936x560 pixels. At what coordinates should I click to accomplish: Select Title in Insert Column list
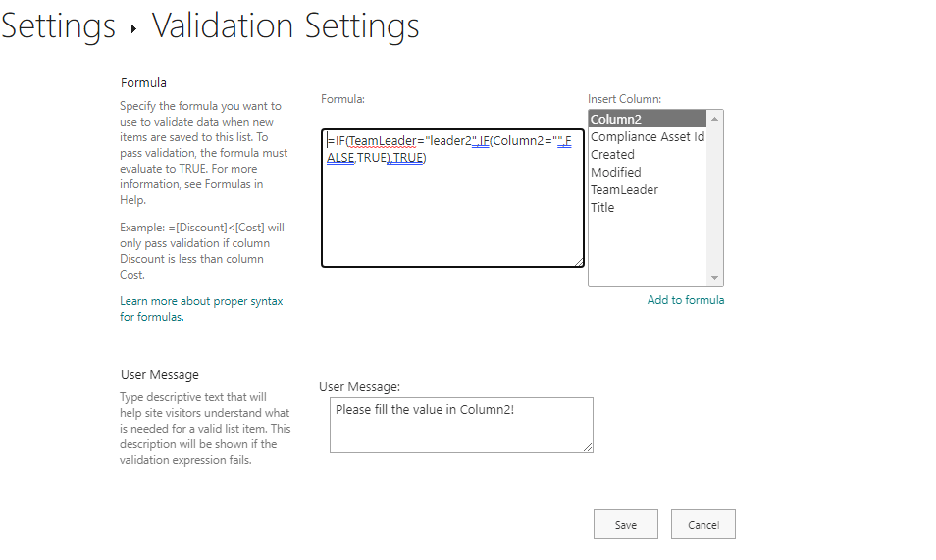click(648, 207)
